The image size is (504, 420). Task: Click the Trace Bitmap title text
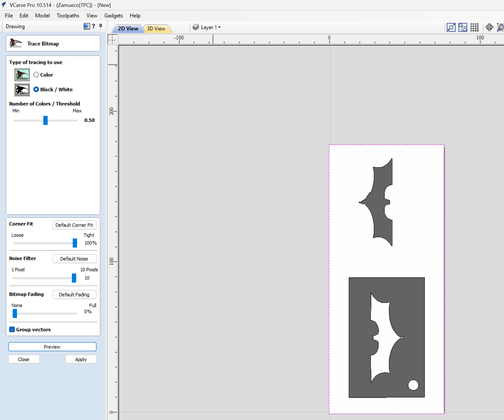pyautogui.click(x=43, y=44)
